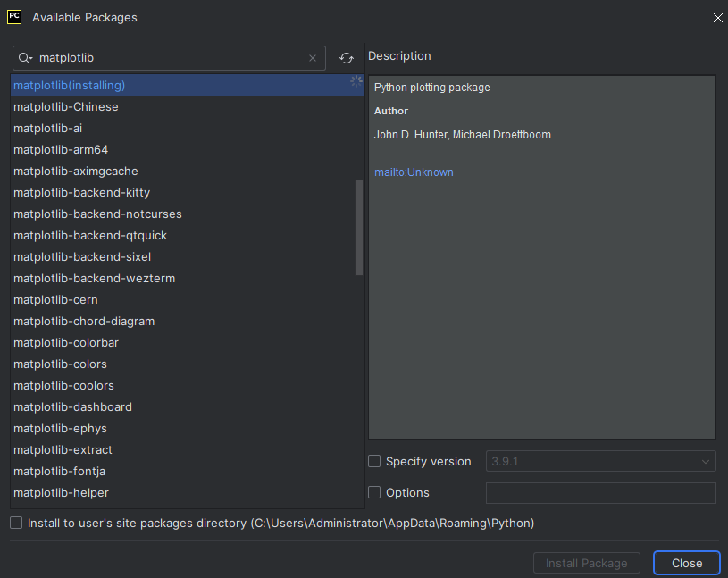This screenshot has width=728, height=578.
Task: Click the PyCharm logo icon
Action: click(14, 17)
